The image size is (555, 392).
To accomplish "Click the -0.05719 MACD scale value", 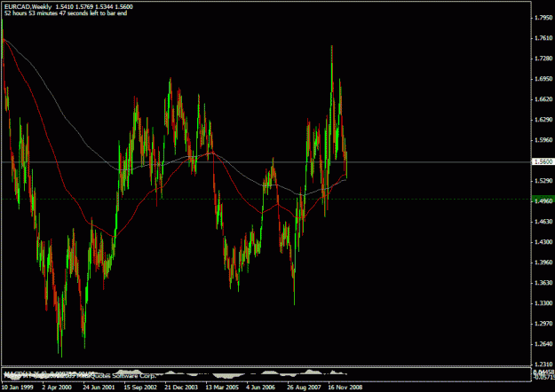I will point(544,377).
